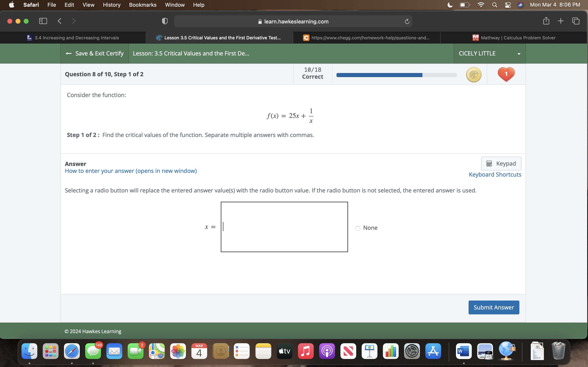Click the coin reward icon
This screenshot has height=367, width=588.
tap(474, 74)
